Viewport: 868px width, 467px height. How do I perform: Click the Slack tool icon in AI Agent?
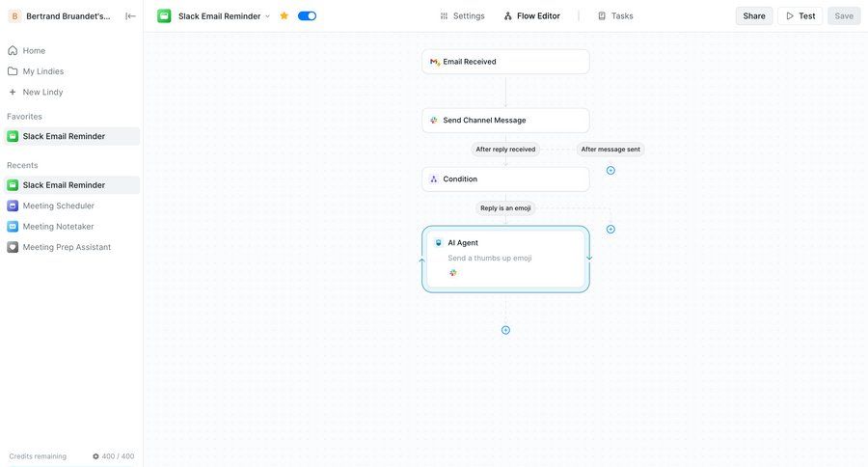point(453,272)
